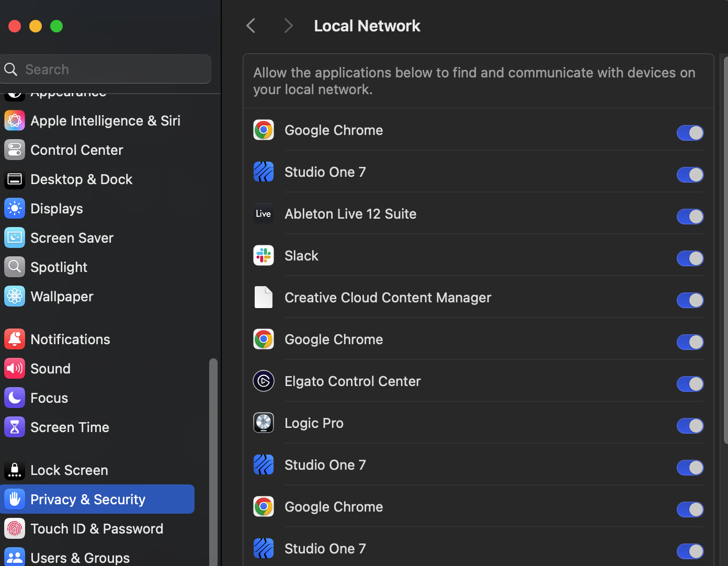Click the Local Network list scrollbar
Viewport: 728px width, 566px height.
point(725,250)
